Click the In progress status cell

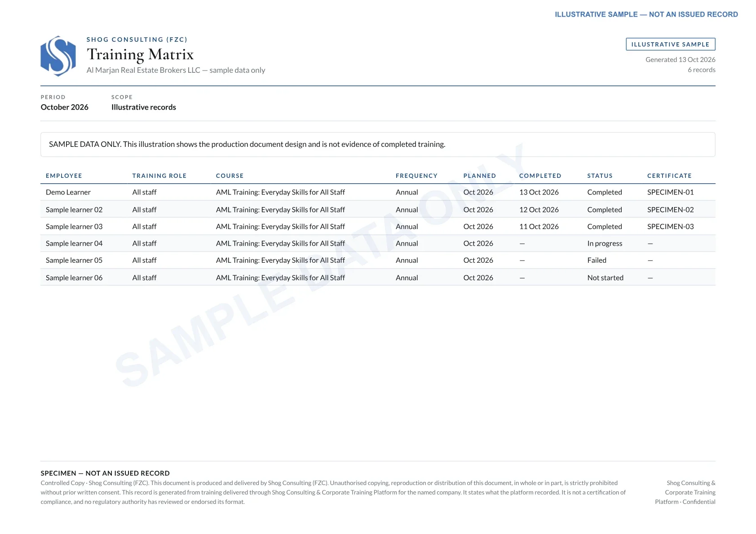click(605, 243)
